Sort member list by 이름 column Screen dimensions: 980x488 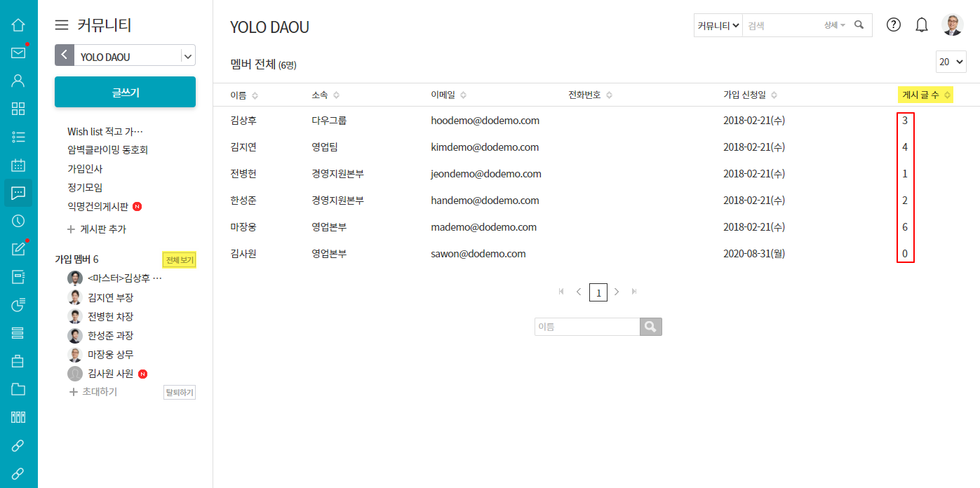244,95
